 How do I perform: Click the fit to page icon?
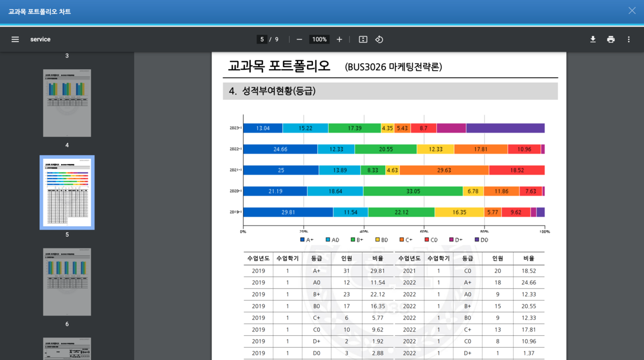click(363, 39)
